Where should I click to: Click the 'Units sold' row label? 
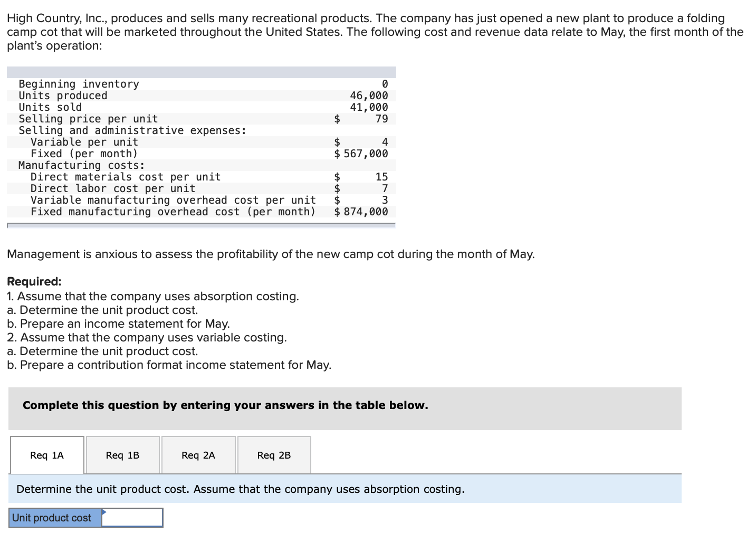click(x=50, y=107)
